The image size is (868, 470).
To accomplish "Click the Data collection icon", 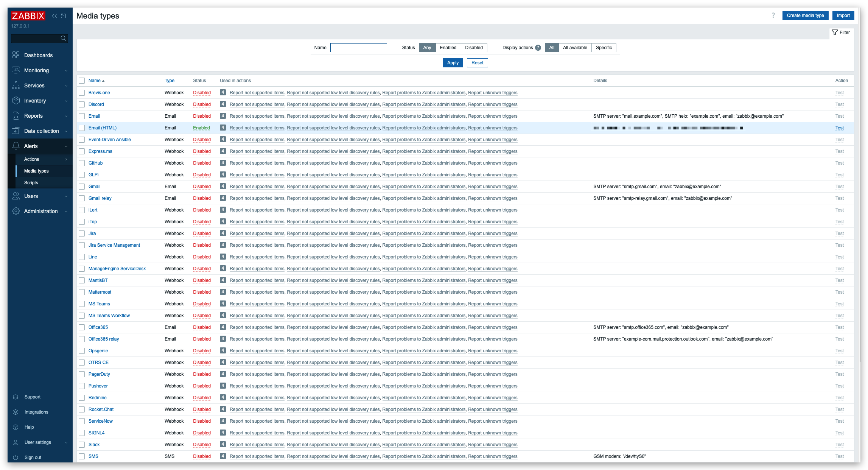I will (x=16, y=131).
